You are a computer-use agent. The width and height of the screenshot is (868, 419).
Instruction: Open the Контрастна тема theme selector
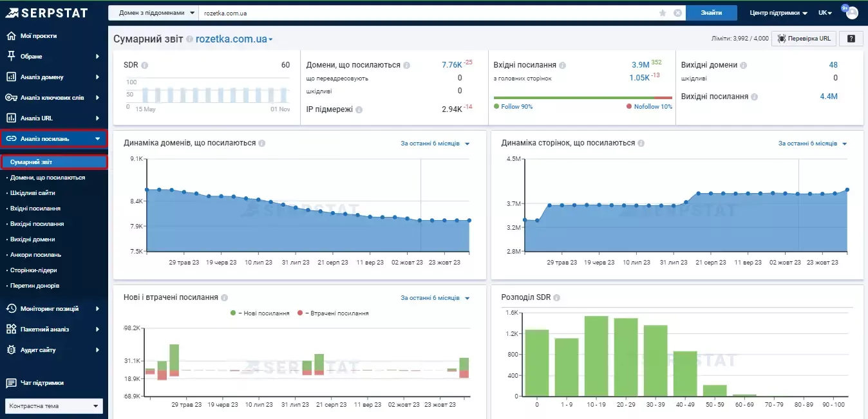[54, 406]
